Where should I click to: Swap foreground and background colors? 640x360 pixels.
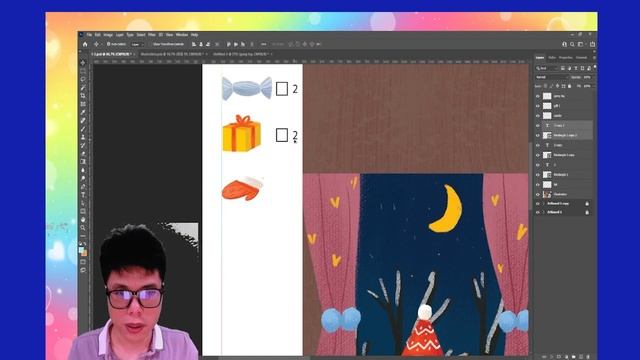pos(85,244)
